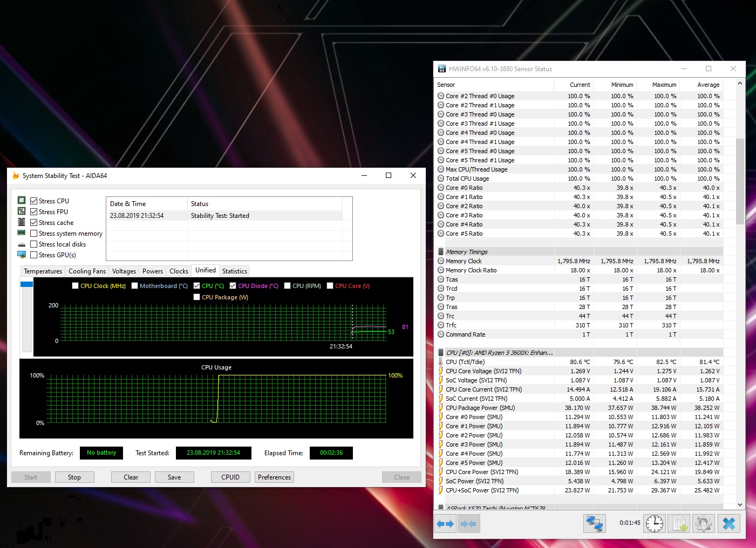Click chip icon beside CPU [#0] AMD Ryzen header

point(441,353)
